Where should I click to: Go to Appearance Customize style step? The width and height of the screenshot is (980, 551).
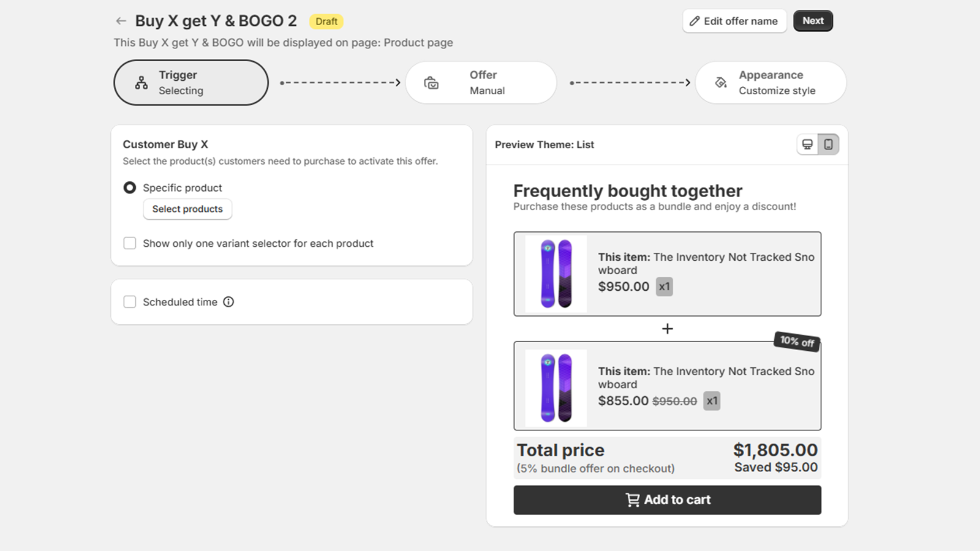point(771,83)
